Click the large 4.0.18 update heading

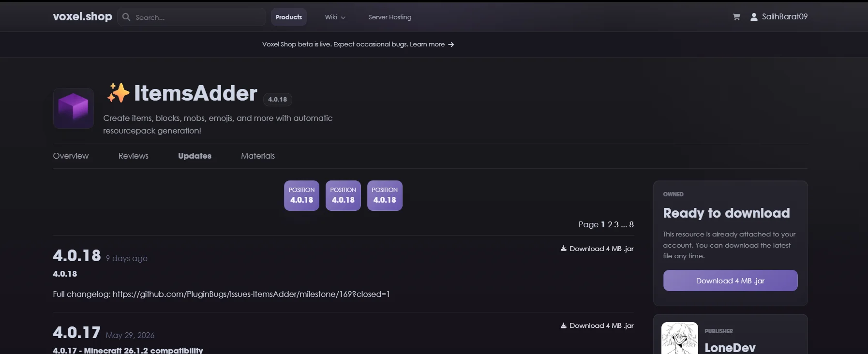point(77,255)
